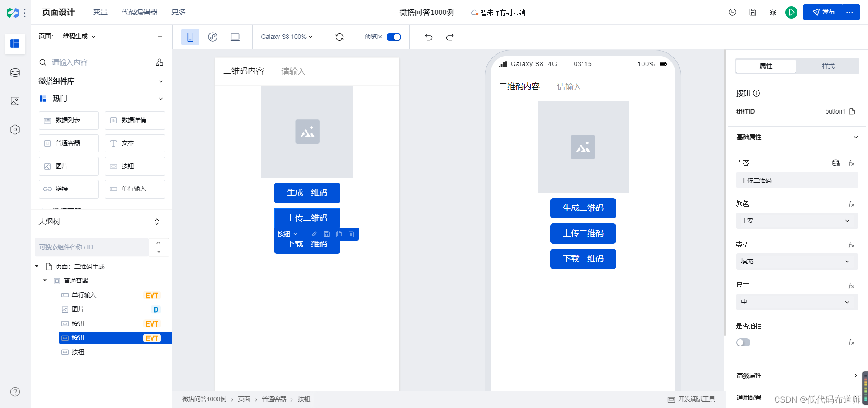Open the debug bug icon
The height and width of the screenshot is (408, 868).
773,12
